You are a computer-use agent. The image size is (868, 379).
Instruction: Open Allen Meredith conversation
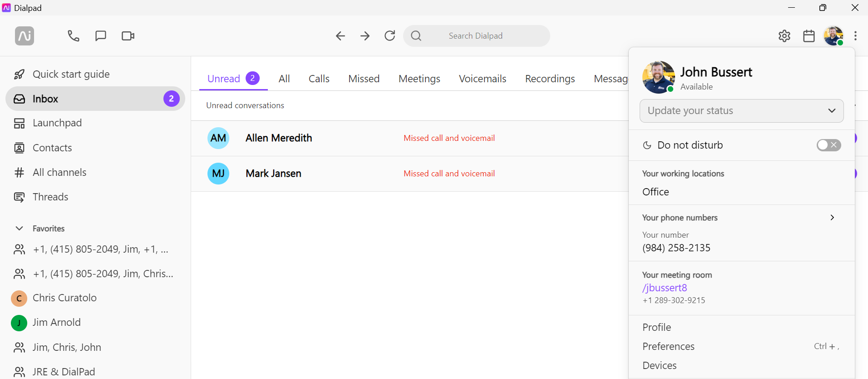(278, 138)
